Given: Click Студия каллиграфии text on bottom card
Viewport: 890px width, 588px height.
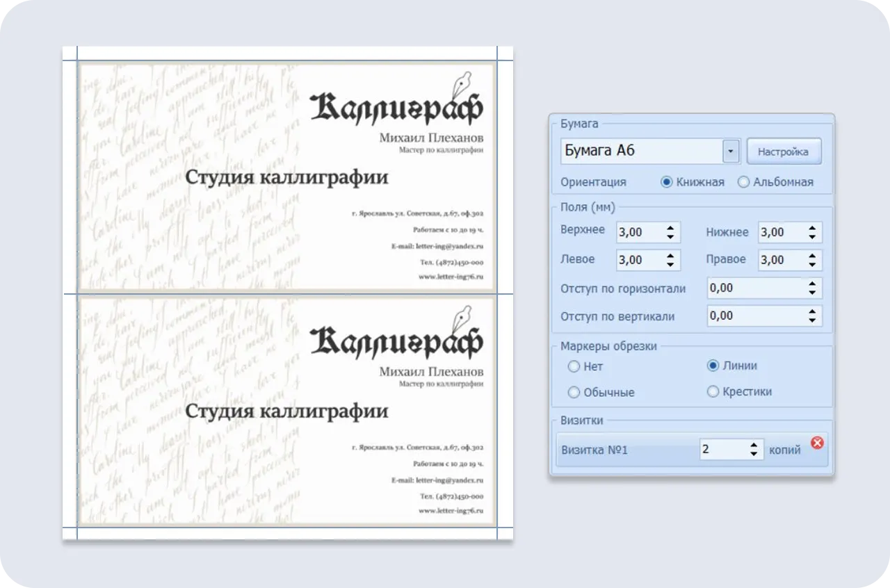Looking at the screenshot, I should click(x=286, y=411).
